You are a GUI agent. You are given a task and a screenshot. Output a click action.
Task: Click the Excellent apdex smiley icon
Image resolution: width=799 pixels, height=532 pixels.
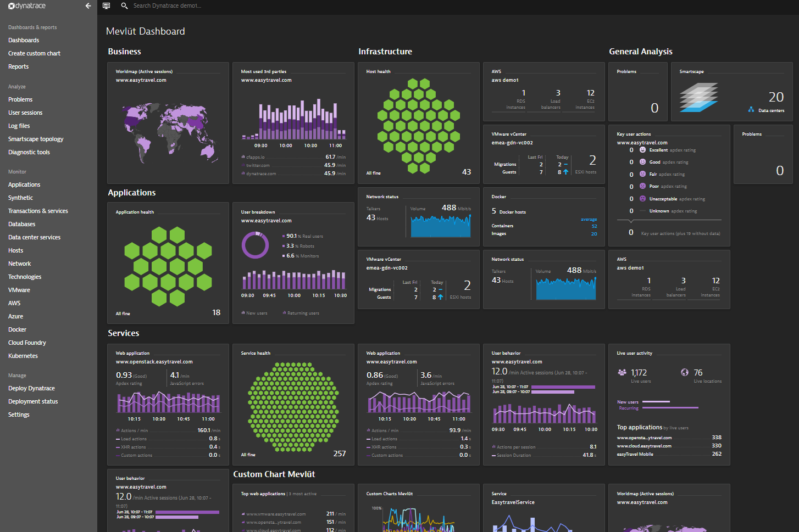tap(642, 150)
